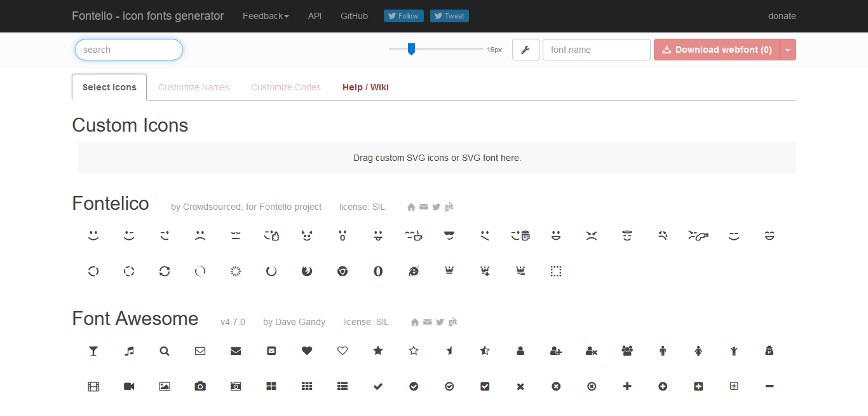Open the Customize Codes tab
Screen dimensions: 868x416
[286, 87]
